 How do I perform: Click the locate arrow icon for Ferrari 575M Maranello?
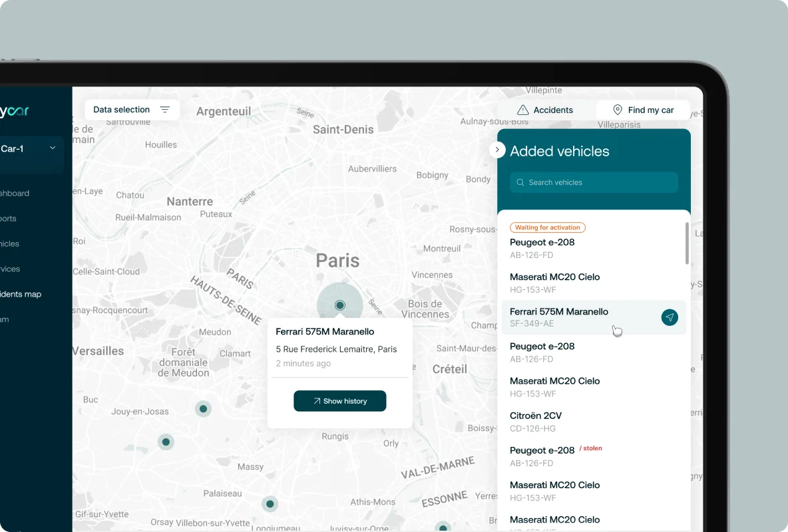(670, 317)
